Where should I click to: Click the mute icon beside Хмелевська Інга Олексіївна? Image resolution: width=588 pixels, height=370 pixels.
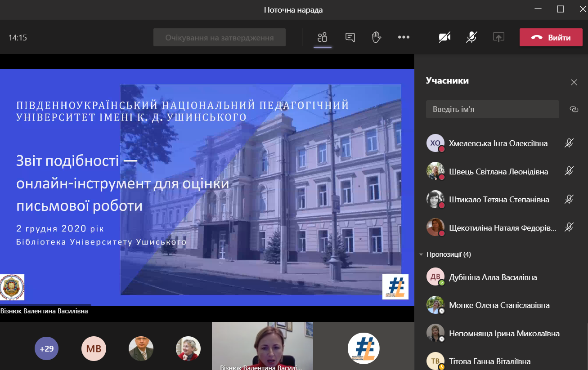[569, 143]
